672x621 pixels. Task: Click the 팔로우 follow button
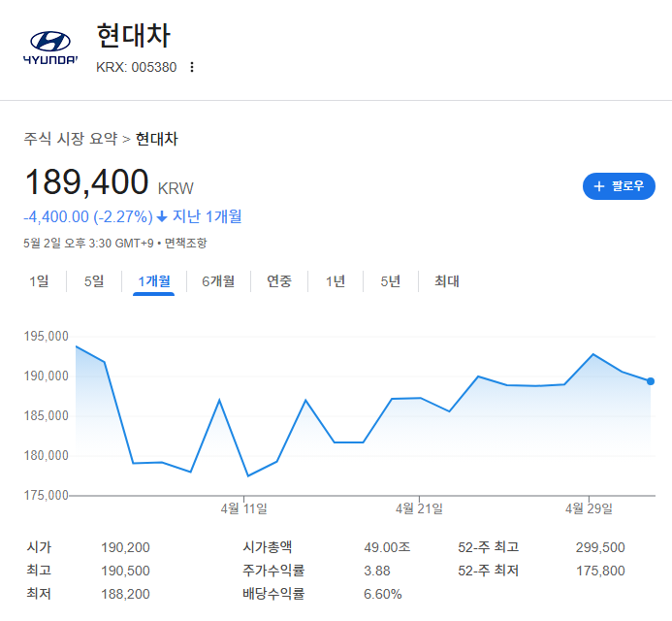click(619, 186)
